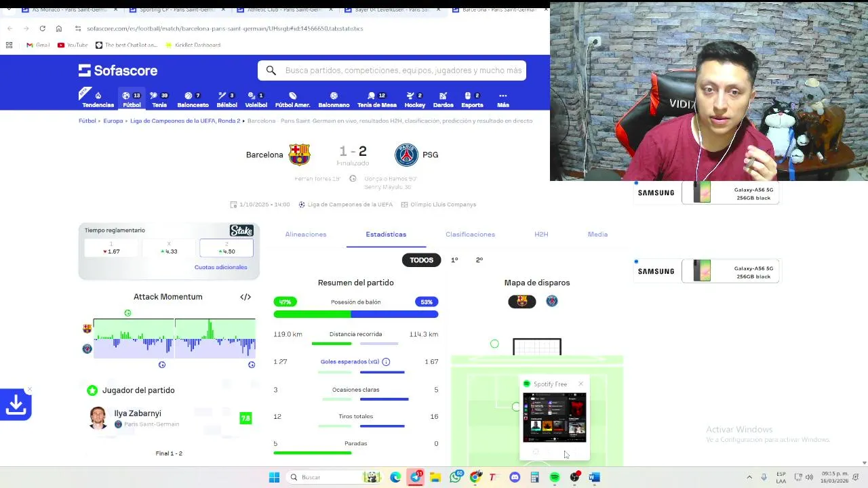The height and width of the screenshot is (488, 868).
Task: Switch to the Media tab
Action: click(597, 235)
